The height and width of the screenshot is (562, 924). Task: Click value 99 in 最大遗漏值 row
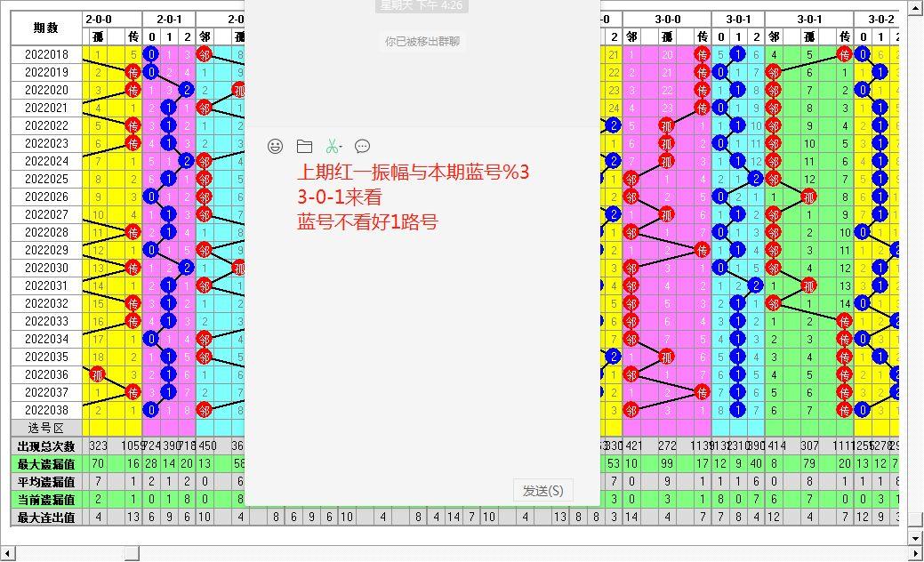coord(667,463)
